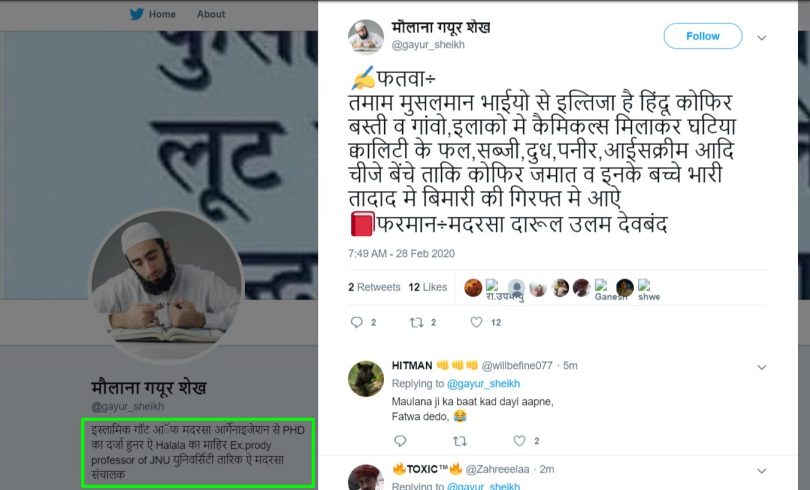This screenshot has height=490, width=810.
Task: View the 2 Retweets list
Action: tap(374, 287)
